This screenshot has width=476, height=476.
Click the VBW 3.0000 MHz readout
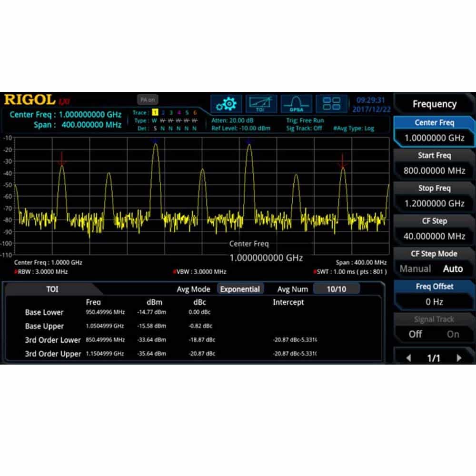[200, 272]
